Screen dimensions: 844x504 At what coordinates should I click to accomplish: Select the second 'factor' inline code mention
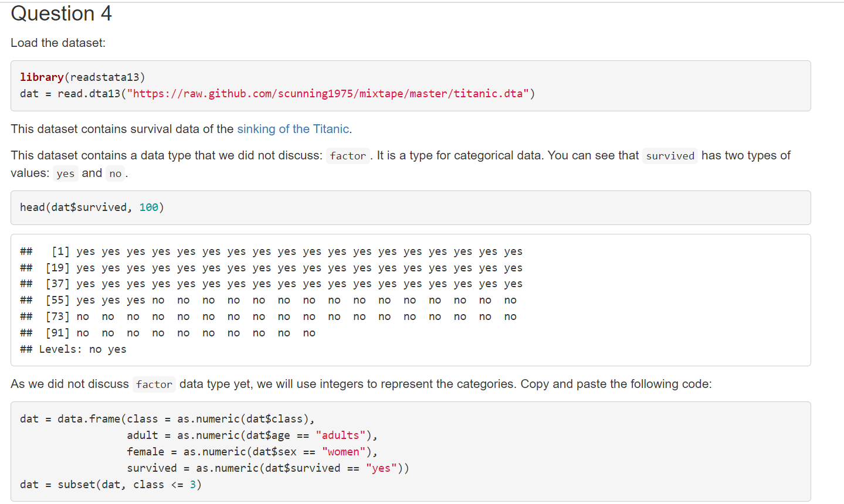[x=154, y=384]
